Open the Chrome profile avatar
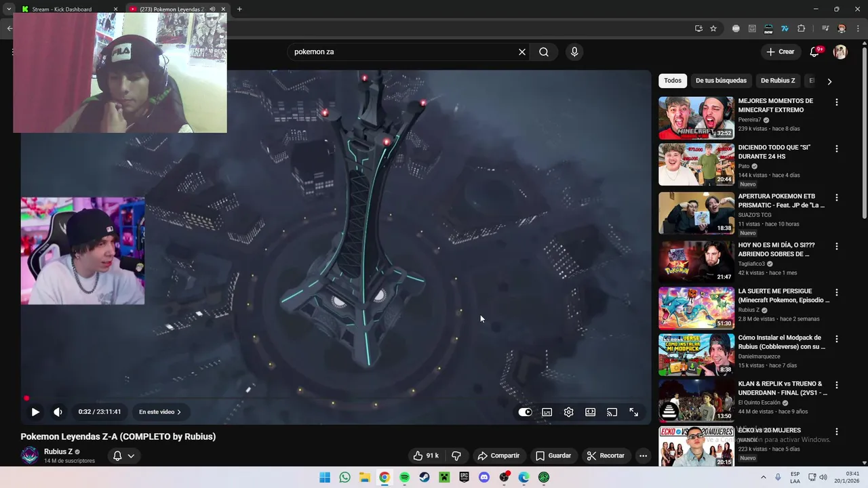868x488 pixels. [842, 28]
